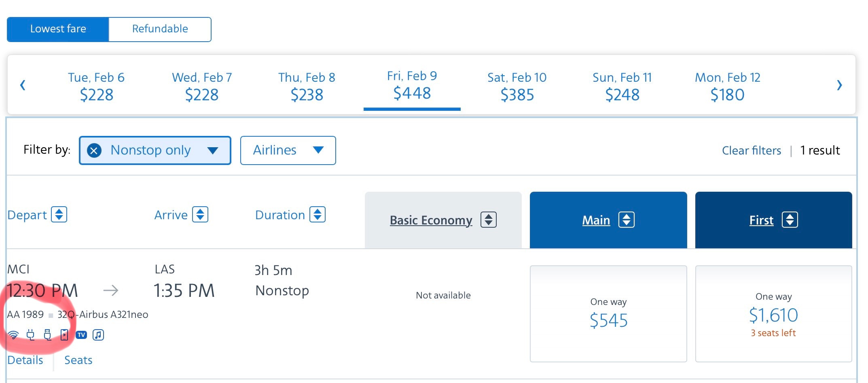Remove the Nonstop only filter
The height and width of the screenshot is (383, 868).
click(x=94, y=151)
